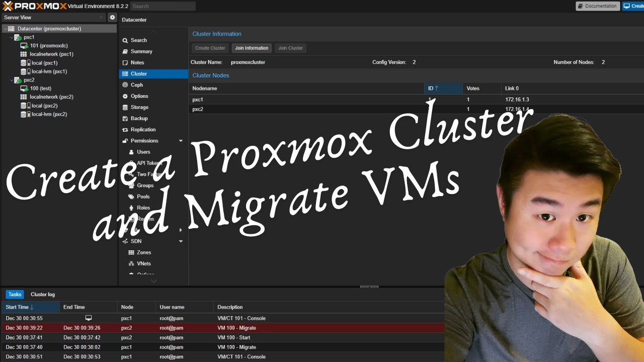The width and height of the screenshot is (644, 362).
Task: Select the pxc2 cluster node row
Action: click(416, 109)
